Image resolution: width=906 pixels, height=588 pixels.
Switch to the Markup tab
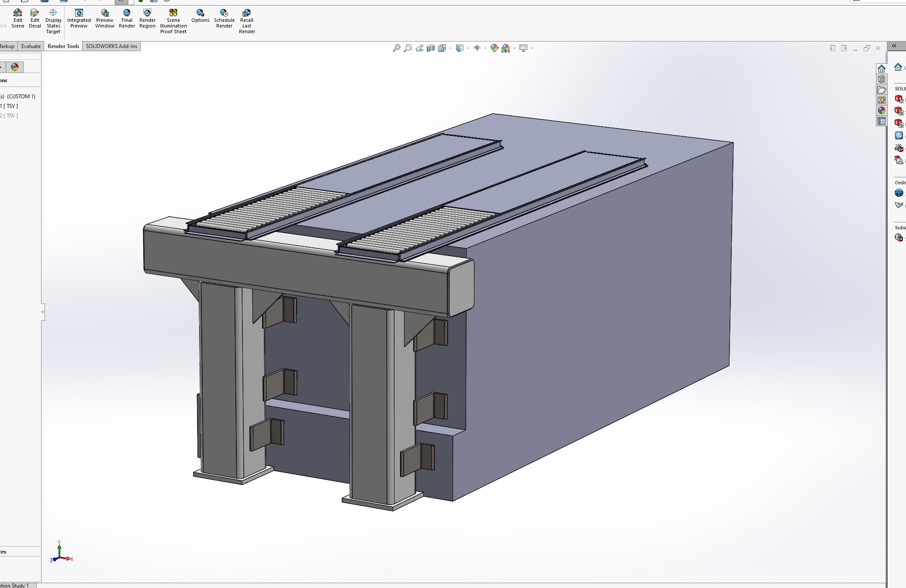8,46
